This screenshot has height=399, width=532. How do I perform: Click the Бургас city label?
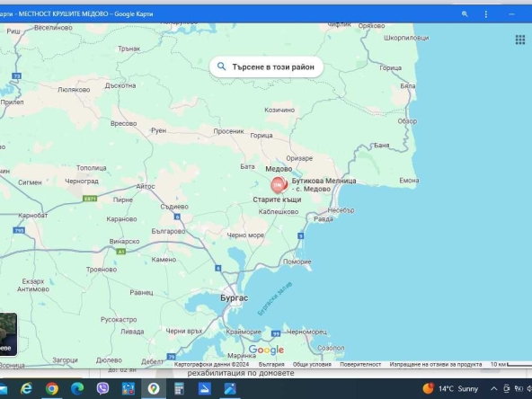coord(235,298)
